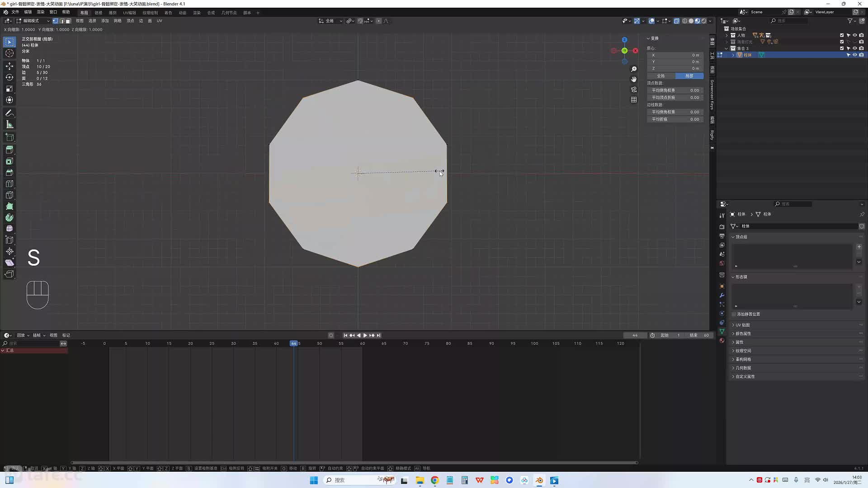Select the Rotate tool
The image size is (868, 488).
(x=9, y=77)
